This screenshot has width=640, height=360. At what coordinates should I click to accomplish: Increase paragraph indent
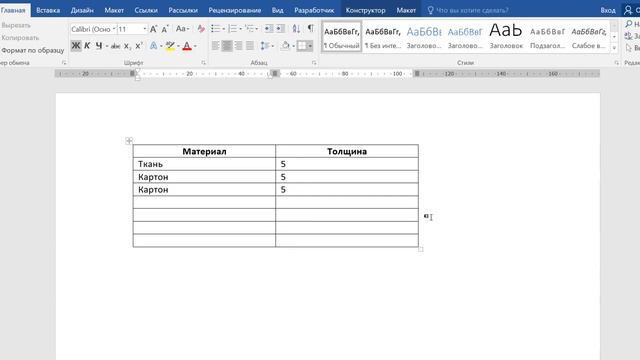(x=280, y=29)
